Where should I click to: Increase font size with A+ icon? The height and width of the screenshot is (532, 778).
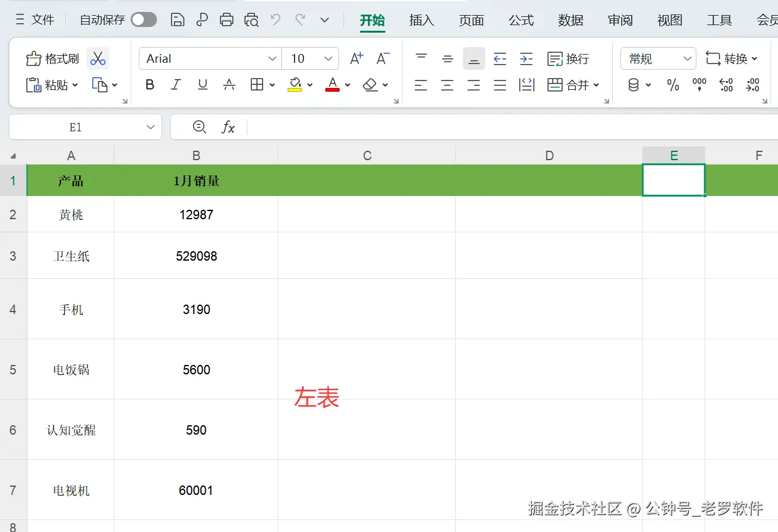356,58
